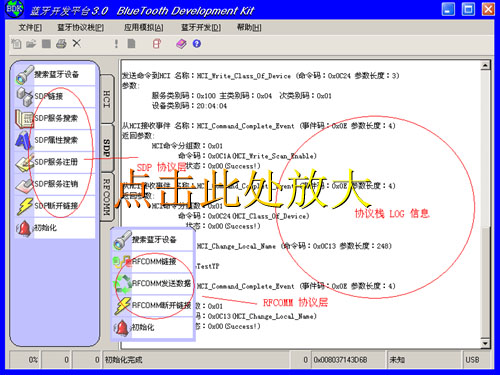Screen dimensions: 500x375
Task: Open the 文件[F] menu
Action: (30, 28)
